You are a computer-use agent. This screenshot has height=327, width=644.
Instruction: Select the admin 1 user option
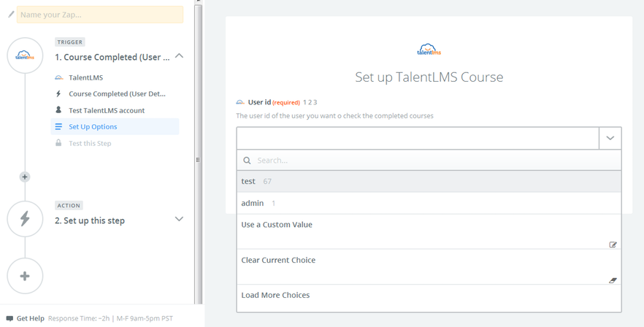tap(429, 203)
